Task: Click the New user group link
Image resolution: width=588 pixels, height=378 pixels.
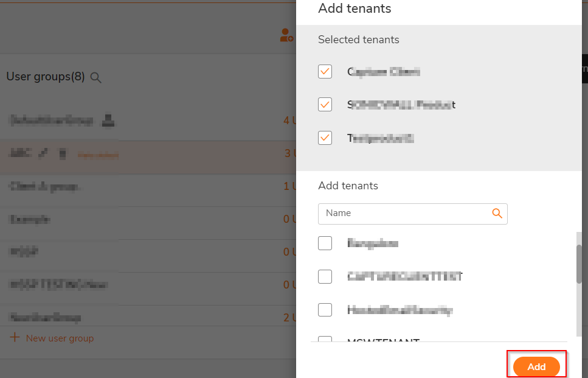Action: (x=60, y=338)
